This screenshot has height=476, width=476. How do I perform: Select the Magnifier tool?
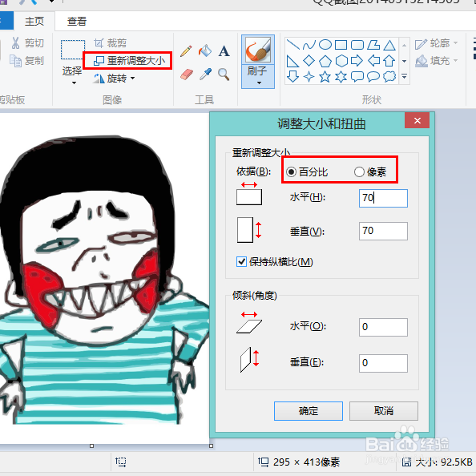(224, 74)
